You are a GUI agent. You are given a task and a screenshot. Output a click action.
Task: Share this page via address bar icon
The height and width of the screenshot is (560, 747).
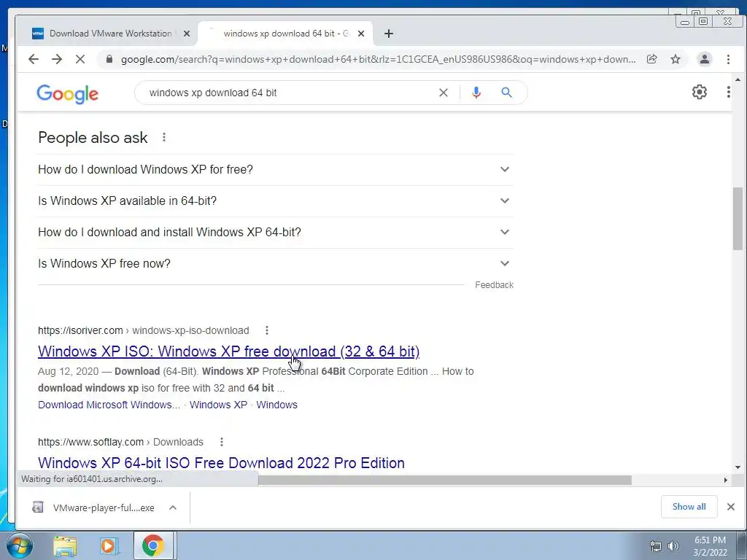coord(651,59)
